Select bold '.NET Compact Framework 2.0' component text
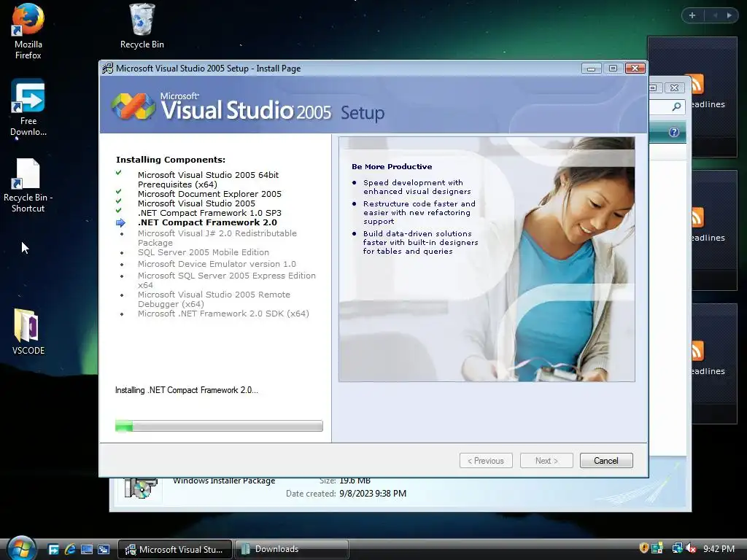The height and width of the screenshot is (560, 747). tap(207, 222)
